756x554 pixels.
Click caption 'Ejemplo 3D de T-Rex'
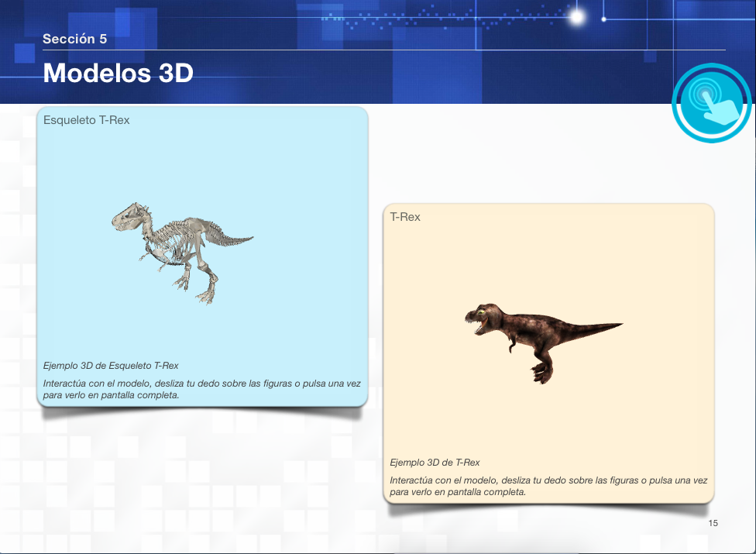point(435,463)
